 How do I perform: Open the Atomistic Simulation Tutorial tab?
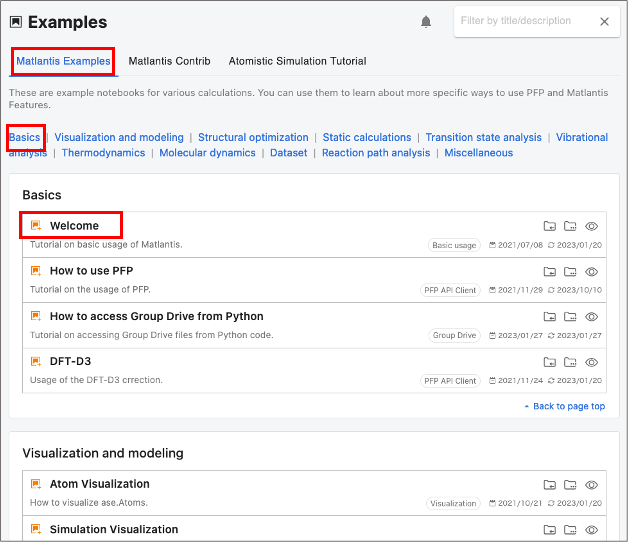tap(297, 61)
